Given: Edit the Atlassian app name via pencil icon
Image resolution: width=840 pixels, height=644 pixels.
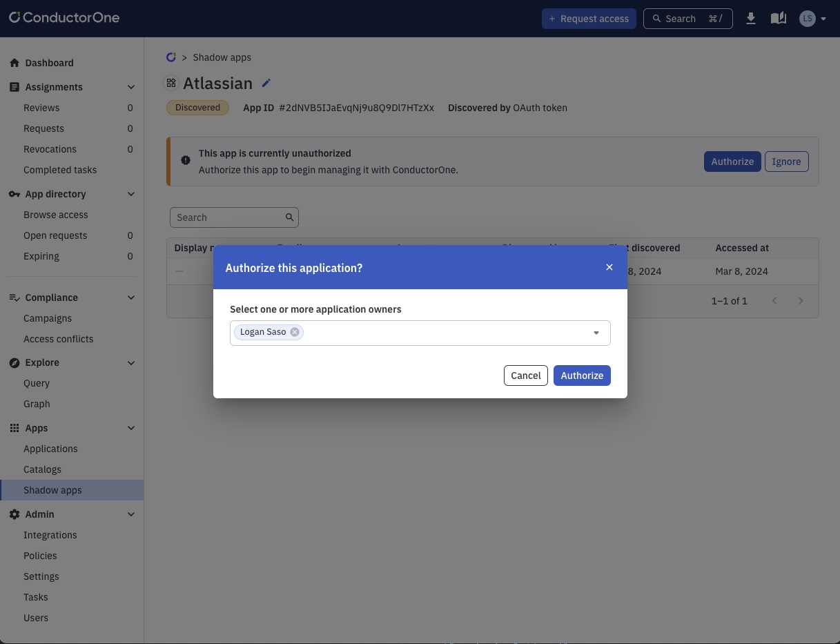Looking at the screenshot, I should tap(266, 83).
